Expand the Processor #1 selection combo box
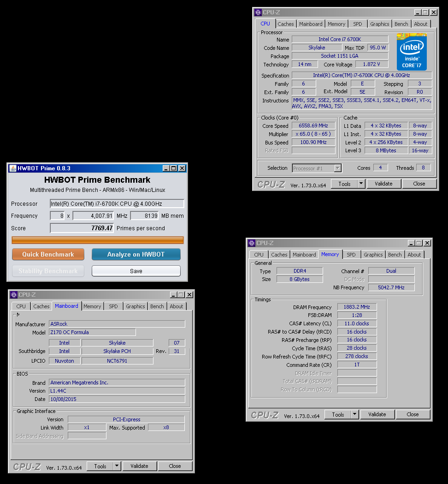 [x=338, y=168]
